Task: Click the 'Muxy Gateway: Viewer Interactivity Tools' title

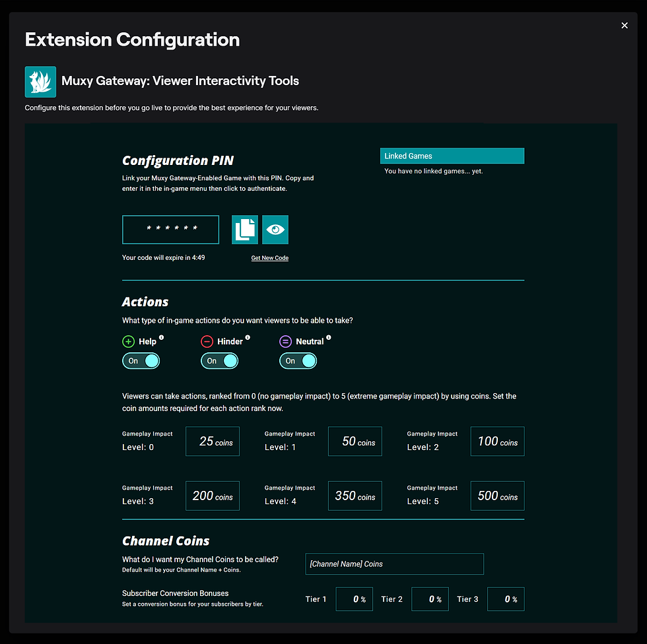Action: 180,80
